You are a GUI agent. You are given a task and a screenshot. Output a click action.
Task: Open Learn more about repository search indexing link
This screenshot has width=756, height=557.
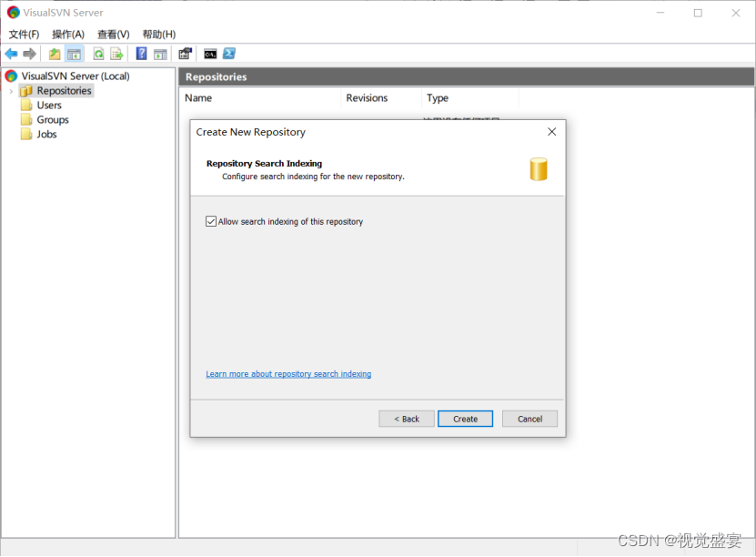coord(288,374)
